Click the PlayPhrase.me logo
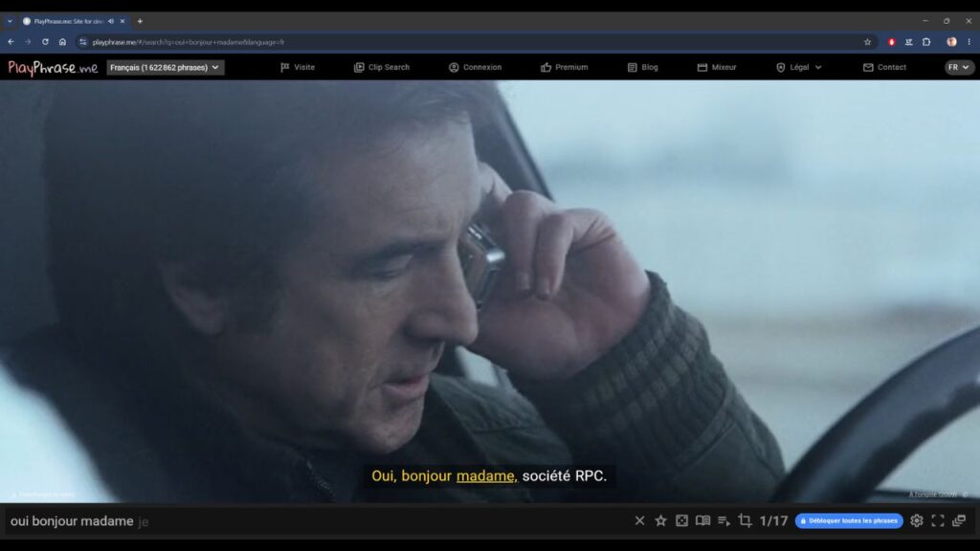 [x=53, y=68]
